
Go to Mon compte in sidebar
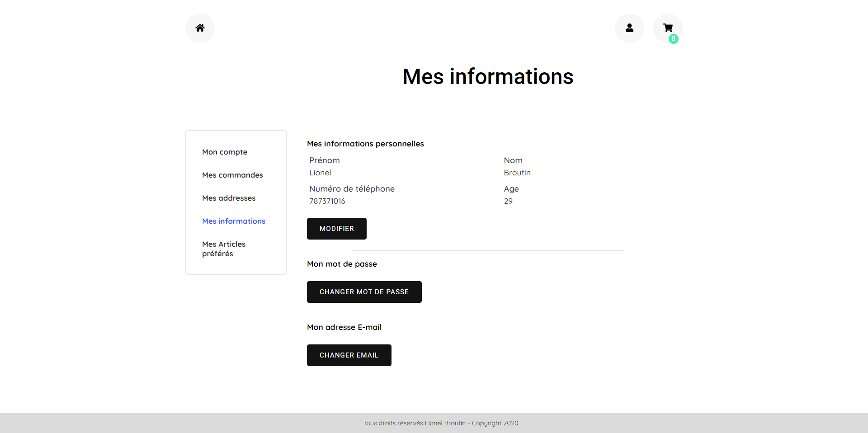[x=225, y=152]
